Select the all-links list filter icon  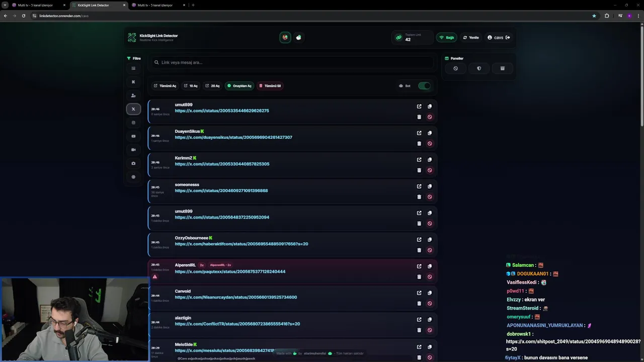pos(133,68)
